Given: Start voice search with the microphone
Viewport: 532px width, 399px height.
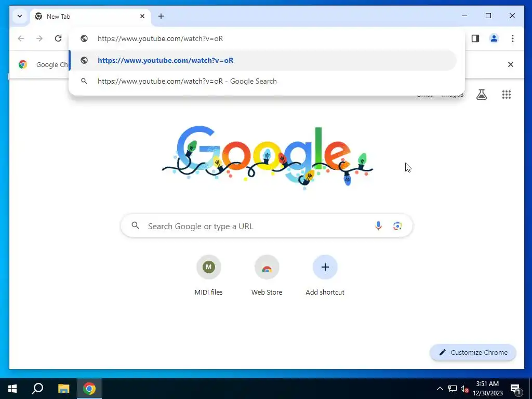Looking at the screenshot, I should click(378, 226).
